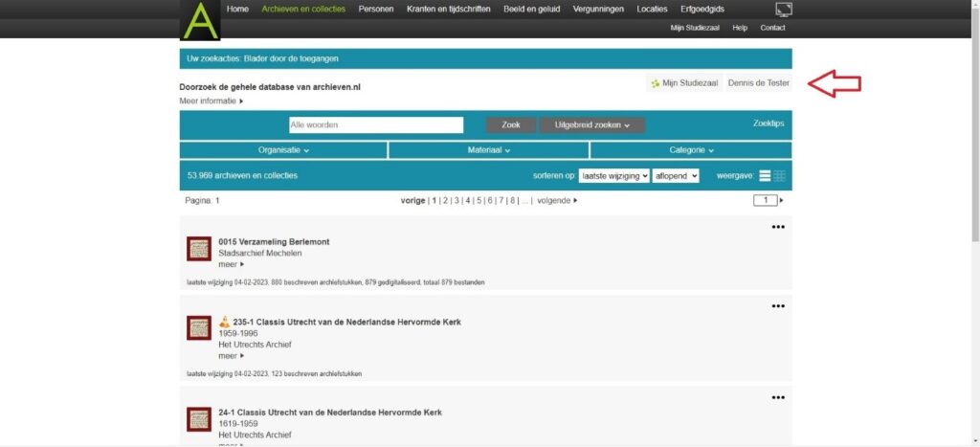Open three-dot menu for 235-1 Classis Utrecht
The width and height of the screenshot is (980, 447).
[x=778, y=306]
